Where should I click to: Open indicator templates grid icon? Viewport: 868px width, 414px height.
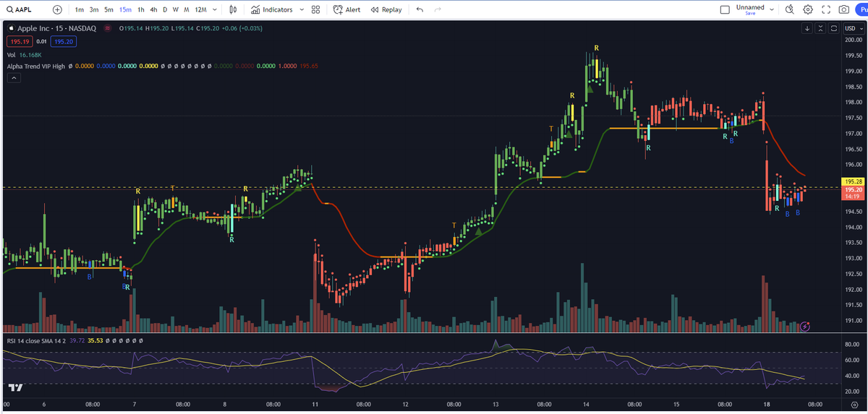click(315, 9)
